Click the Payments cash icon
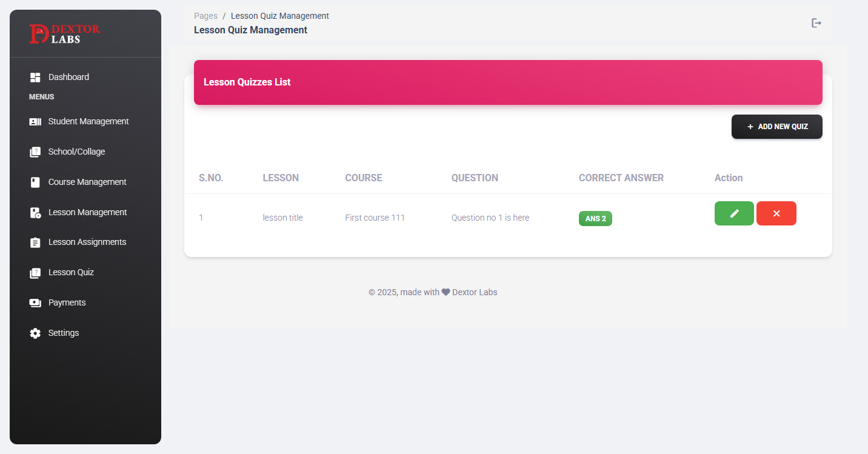The image size is (868, 454). tap(35, 303)
